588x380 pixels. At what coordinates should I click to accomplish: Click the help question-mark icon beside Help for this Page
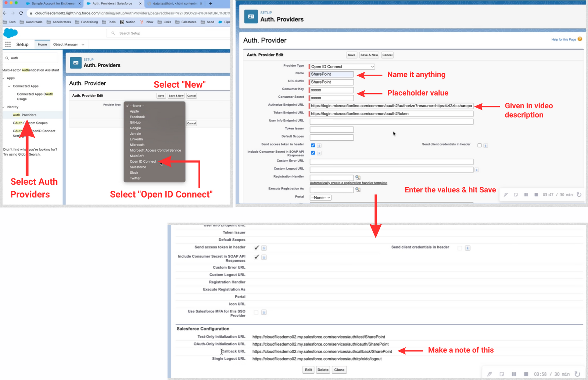click(580, 39)
